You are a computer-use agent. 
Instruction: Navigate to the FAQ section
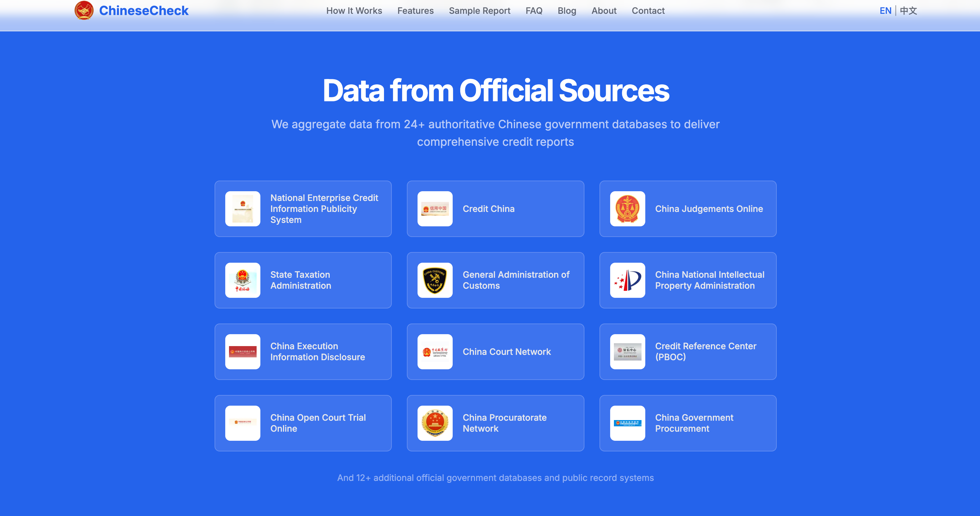coord(534,11)
